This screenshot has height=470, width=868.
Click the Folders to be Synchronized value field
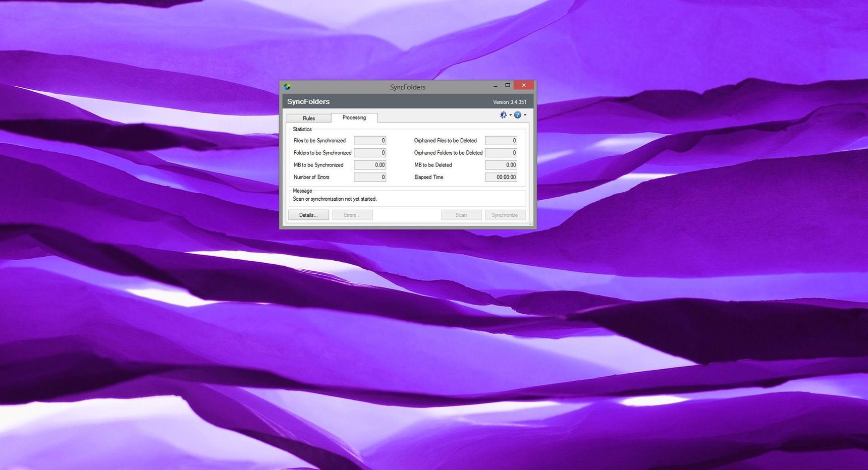(x=370, y=153)
